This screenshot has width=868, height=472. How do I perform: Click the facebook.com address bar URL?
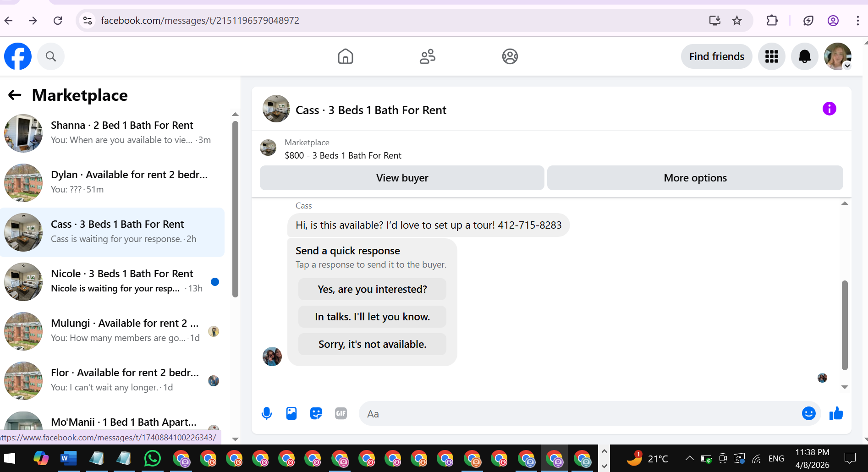click(x=200, y=21)
